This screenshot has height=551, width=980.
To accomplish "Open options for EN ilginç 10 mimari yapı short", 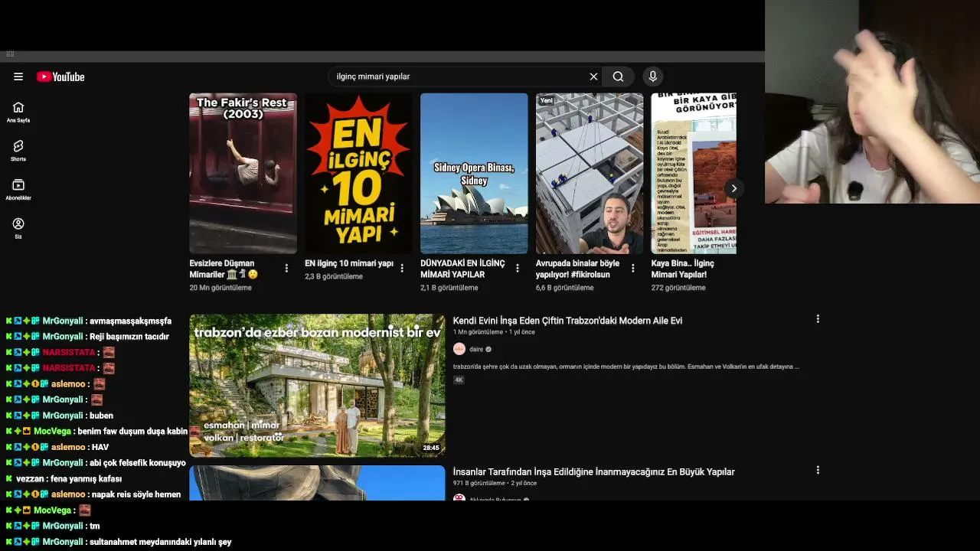I will click(x=402, y=269).
